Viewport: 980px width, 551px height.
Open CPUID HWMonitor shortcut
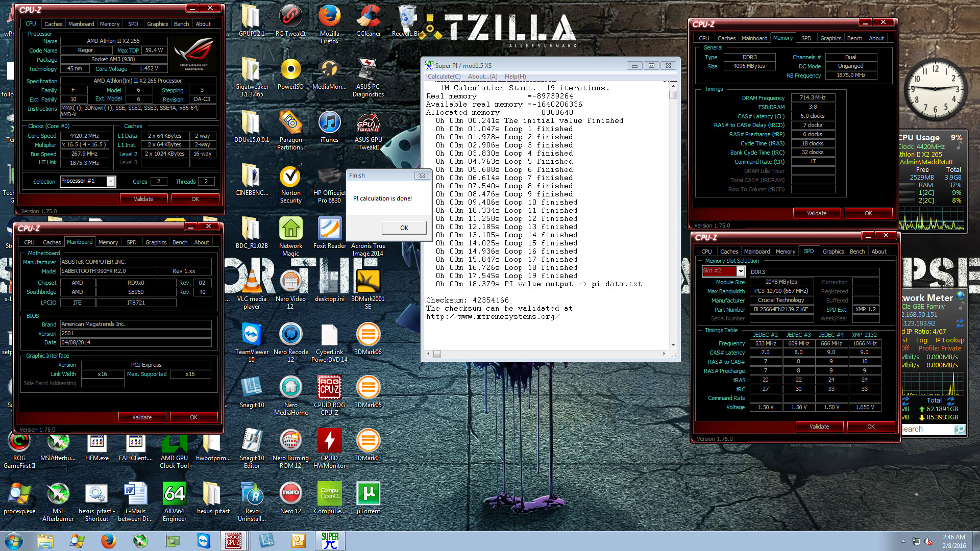(x=329, y=448)
